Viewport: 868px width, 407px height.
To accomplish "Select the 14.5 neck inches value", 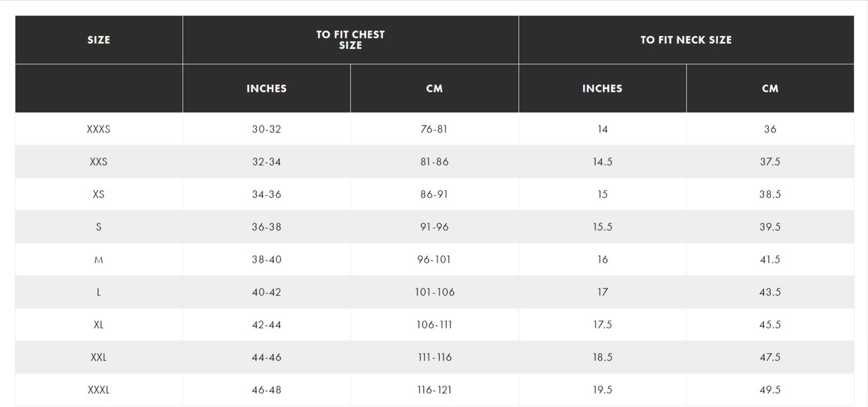I will coord(603,162).
